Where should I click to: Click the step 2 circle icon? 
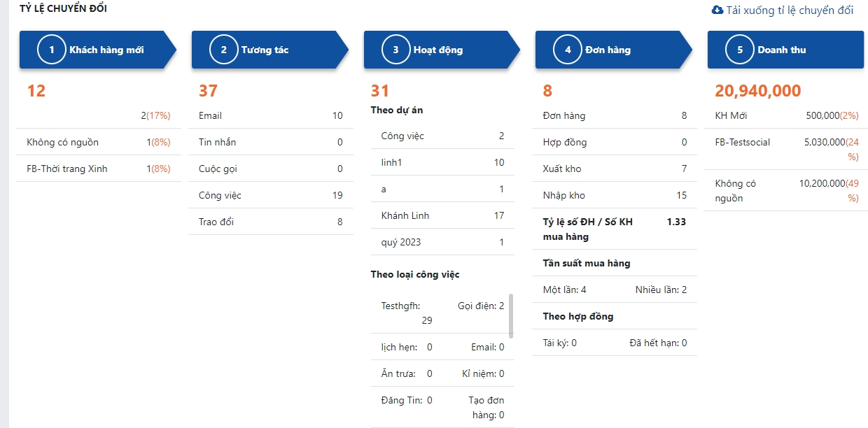point(224,50)
